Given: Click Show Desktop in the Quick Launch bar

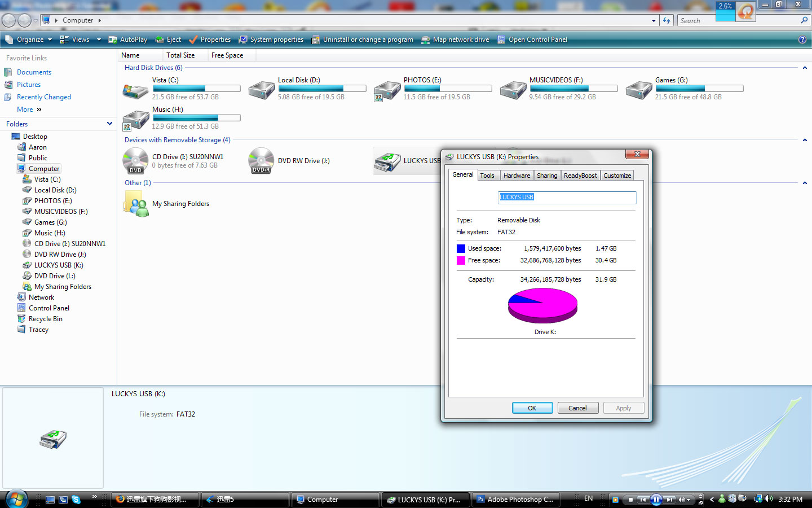Looking at the screenshot, I should 50,500.
